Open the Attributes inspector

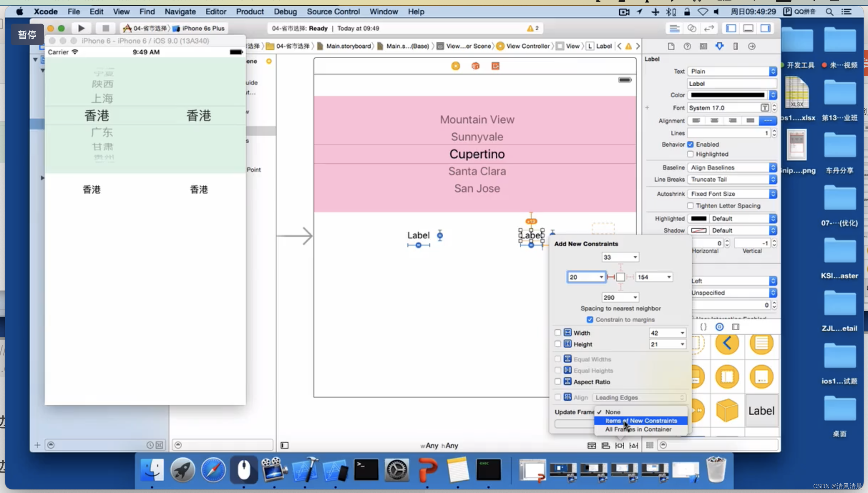[719, 47]
